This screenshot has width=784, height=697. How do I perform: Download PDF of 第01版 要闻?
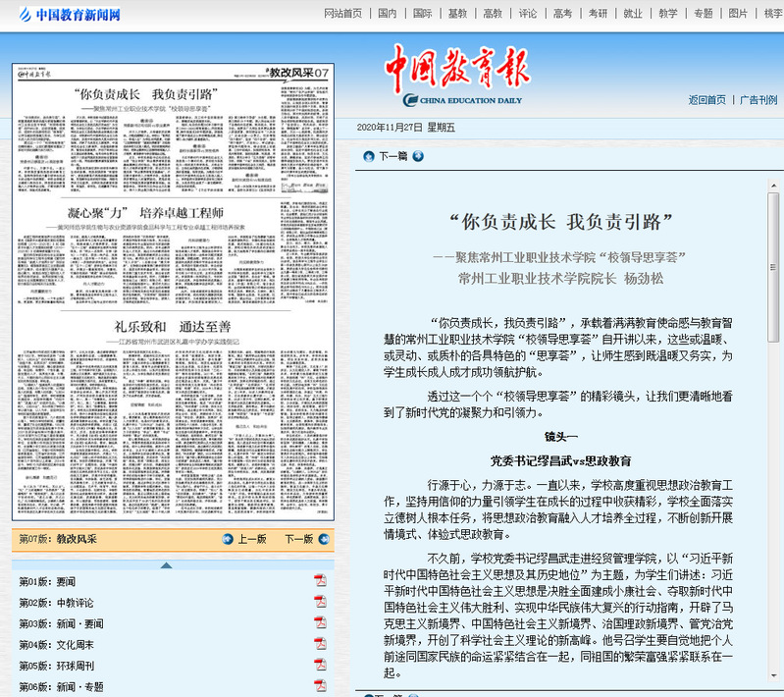320,581
